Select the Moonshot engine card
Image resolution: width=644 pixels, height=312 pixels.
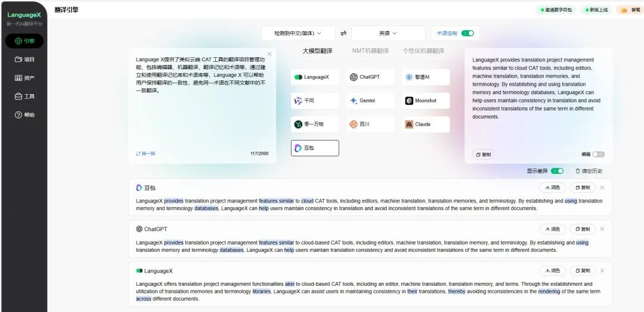(x=426, y=101)
